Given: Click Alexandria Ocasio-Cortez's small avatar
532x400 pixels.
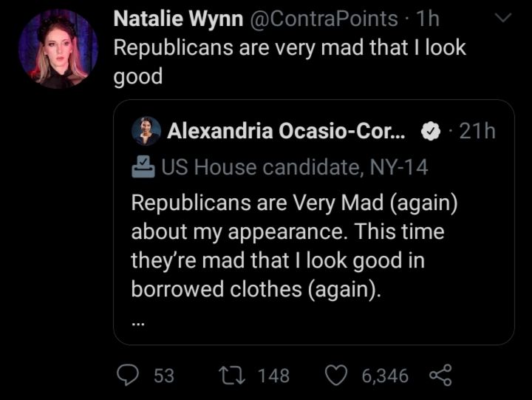Looking at the screenshot, I should (146, 132).
